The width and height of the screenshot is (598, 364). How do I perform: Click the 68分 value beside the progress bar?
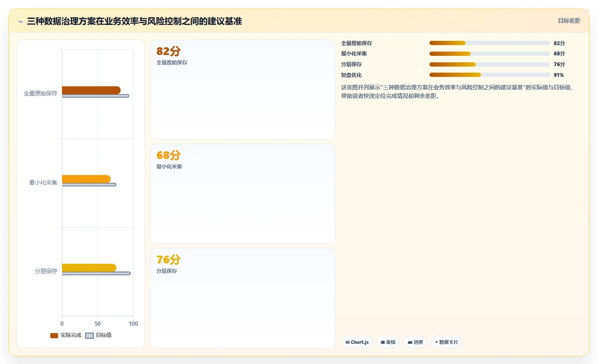(x=559, y=54)
